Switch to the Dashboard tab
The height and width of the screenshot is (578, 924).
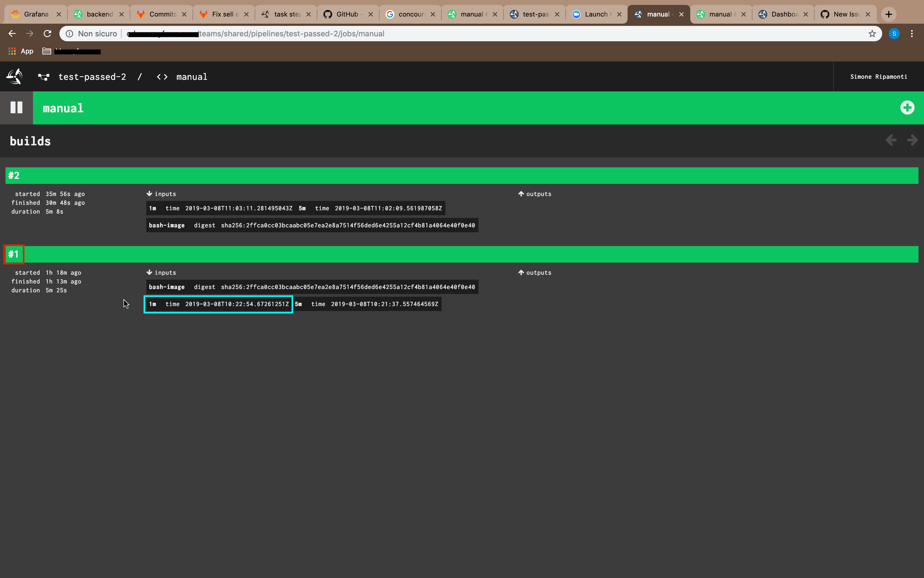tap(783, 14)
